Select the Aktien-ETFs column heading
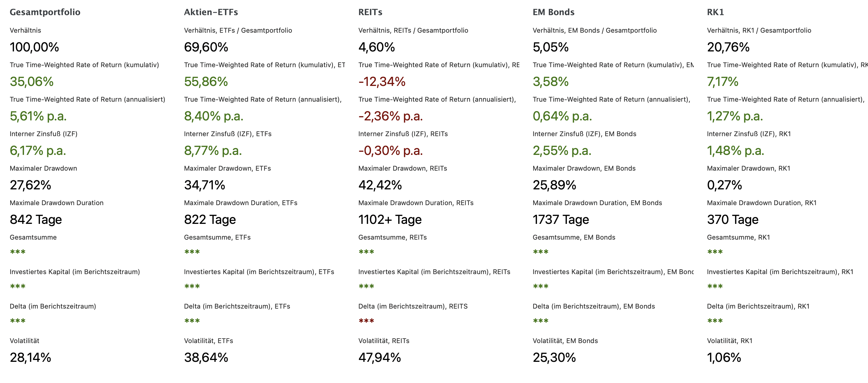The height and width of the screenshot is (383, 868). 211,12
